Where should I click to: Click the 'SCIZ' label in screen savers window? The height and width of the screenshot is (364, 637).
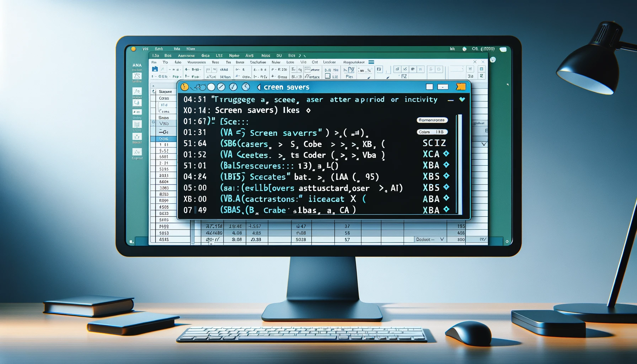[x=434, y=143]
